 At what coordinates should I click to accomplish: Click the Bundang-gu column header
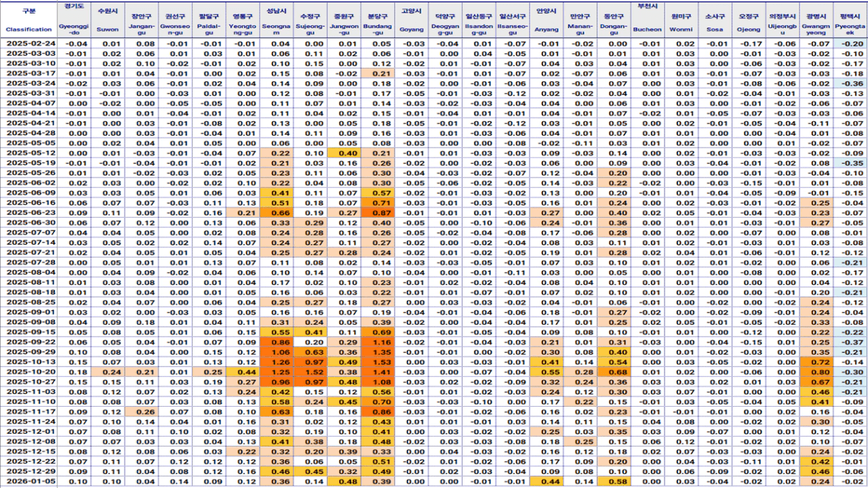pyautogui.click(x=383, y=20)
